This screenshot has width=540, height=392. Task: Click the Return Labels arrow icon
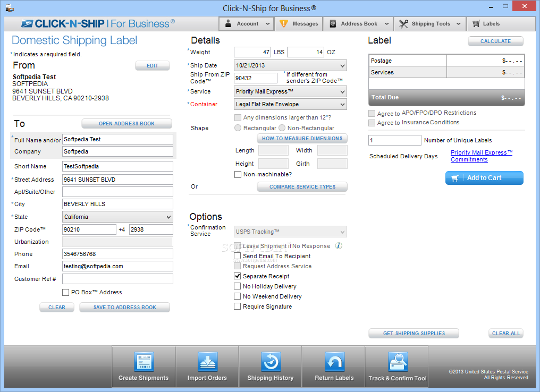[334, 362]
